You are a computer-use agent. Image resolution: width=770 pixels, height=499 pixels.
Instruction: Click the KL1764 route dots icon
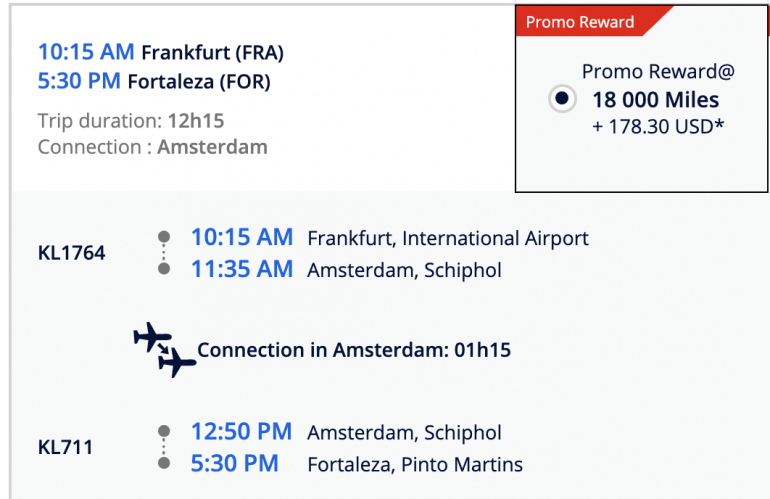(164, 253)
